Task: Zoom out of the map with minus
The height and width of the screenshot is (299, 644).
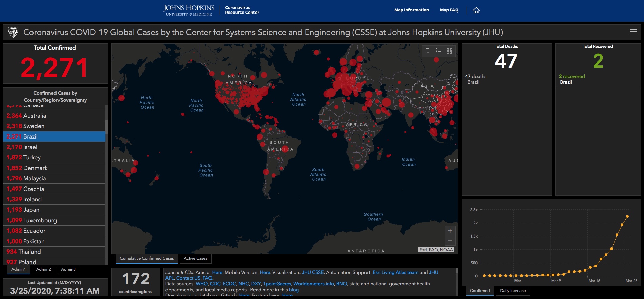Action: pyautogui.click(x=450, y=240)
